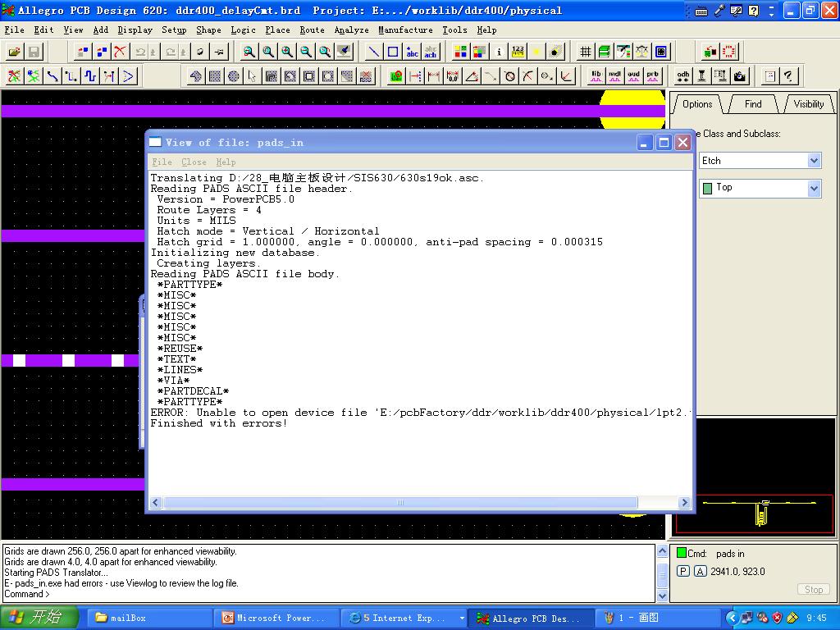Image resolution: width=840 pixels, height=630 pixels.
Task: Click the circular shape add icon
Action: click(234, 76)
